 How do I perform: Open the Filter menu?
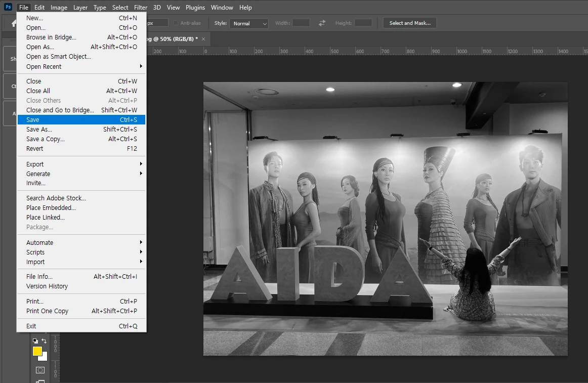pos(141,8)
